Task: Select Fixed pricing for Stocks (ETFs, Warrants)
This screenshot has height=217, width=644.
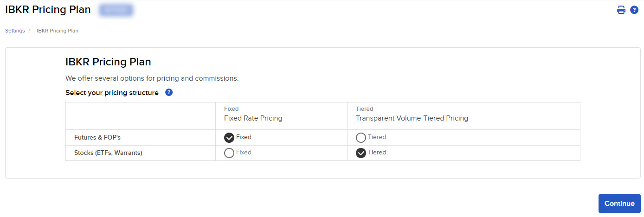Action: click(x=229, y=153)
